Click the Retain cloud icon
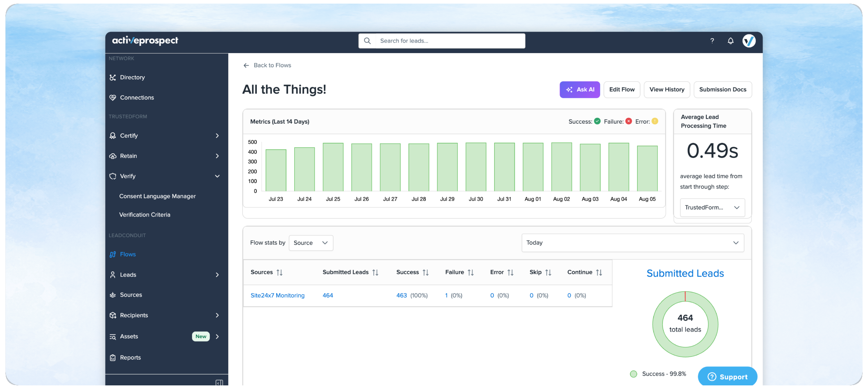Viewport: 868px width, 389px height. click(x=113, y=156)
